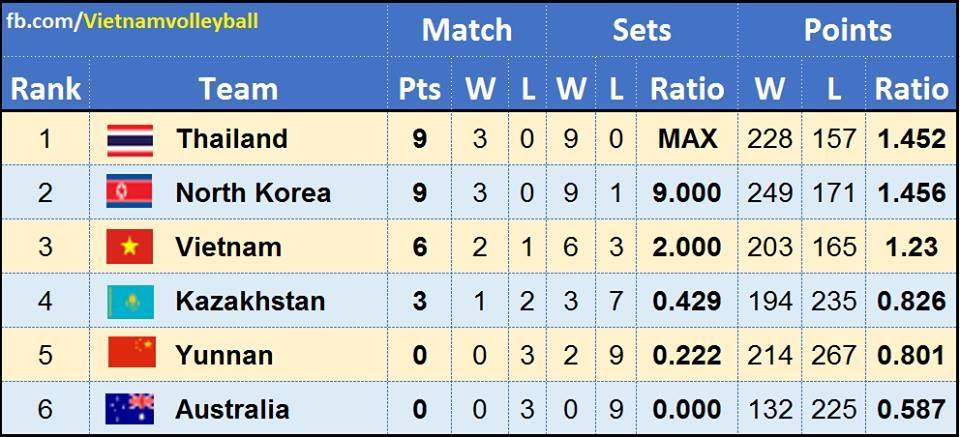Select the Vietnam team name
Image resolution: width=960 pixels, height=437 pixels.
(x=228, y=246)
